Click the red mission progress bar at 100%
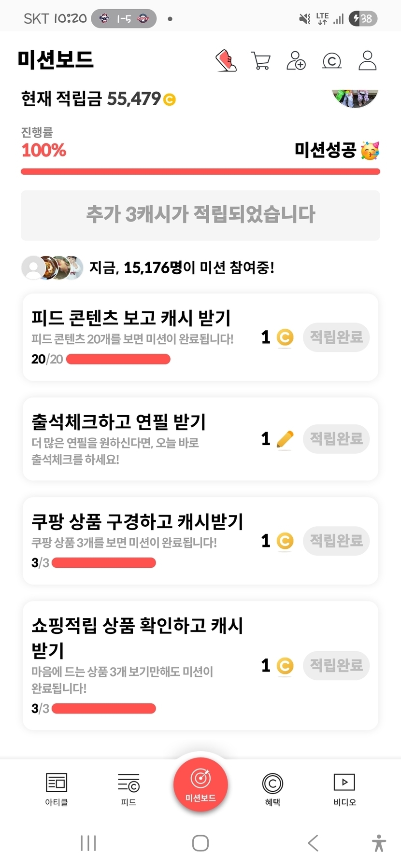The image size is (401, 868). (200, 171)
